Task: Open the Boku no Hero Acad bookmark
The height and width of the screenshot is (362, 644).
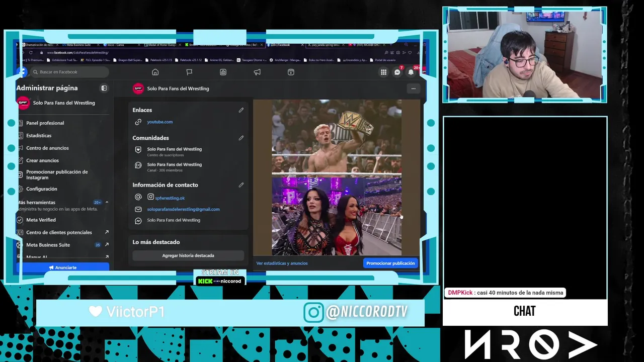Action: 320,60
